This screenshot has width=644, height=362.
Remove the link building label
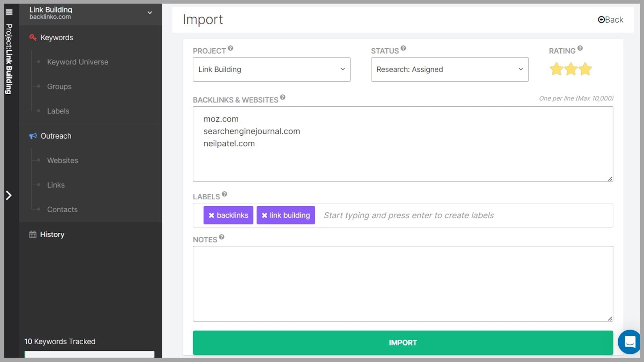(x=264, y=215)
